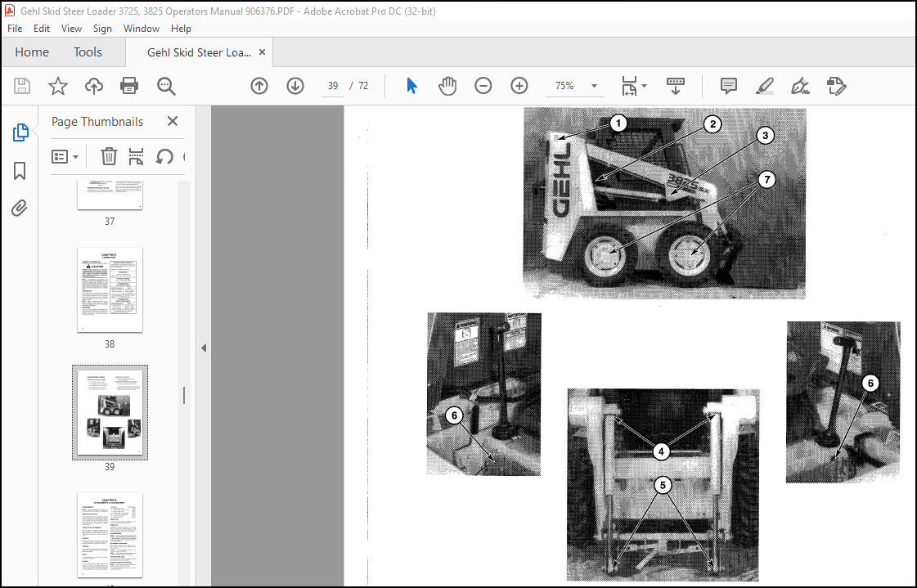The height and width of the screenshot is (588, 917).
Task: Select the Gehl Skid Steer Loa... document tab
Action: tap(199, 52)
